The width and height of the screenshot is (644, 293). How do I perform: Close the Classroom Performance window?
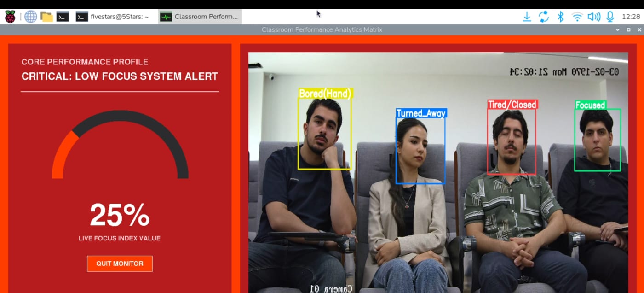click(639, 29)
